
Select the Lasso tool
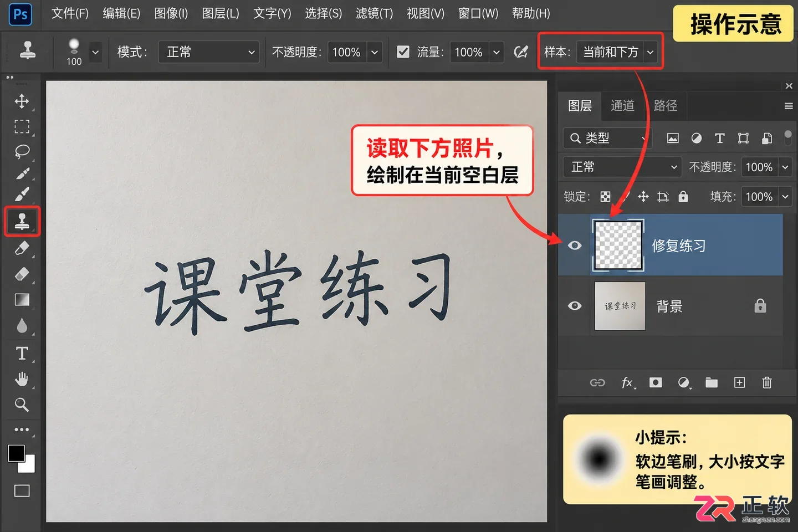tap(22, 151)
